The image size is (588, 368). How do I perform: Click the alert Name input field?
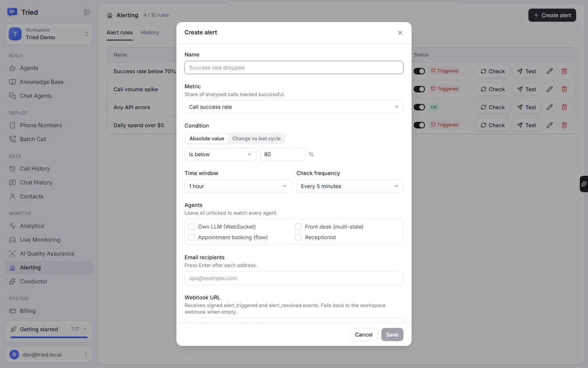(x=294, y=67)
